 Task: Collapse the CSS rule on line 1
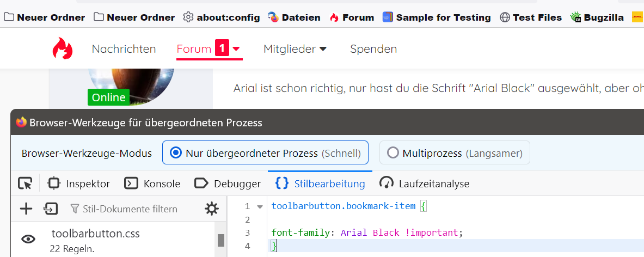(x=260, y=206)
